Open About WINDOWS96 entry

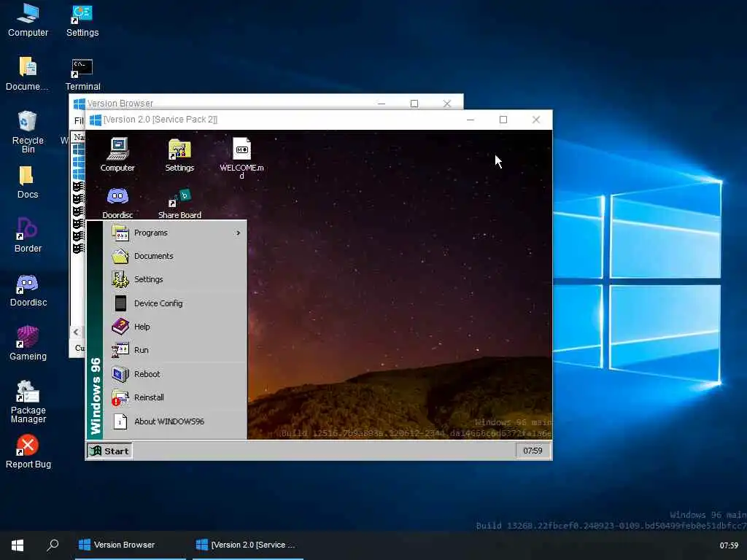click(175, 421)
